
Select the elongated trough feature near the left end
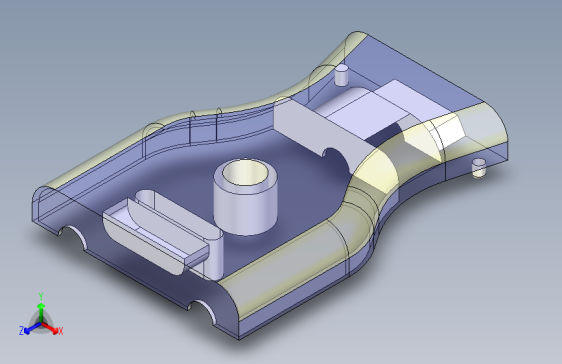156,237
